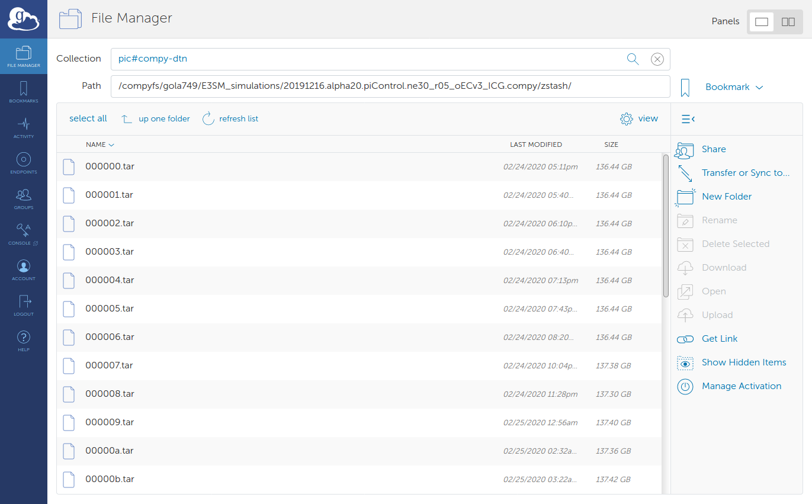Toggle Show Hidden Items
This screenshot has height=504, width=812.
744,362
